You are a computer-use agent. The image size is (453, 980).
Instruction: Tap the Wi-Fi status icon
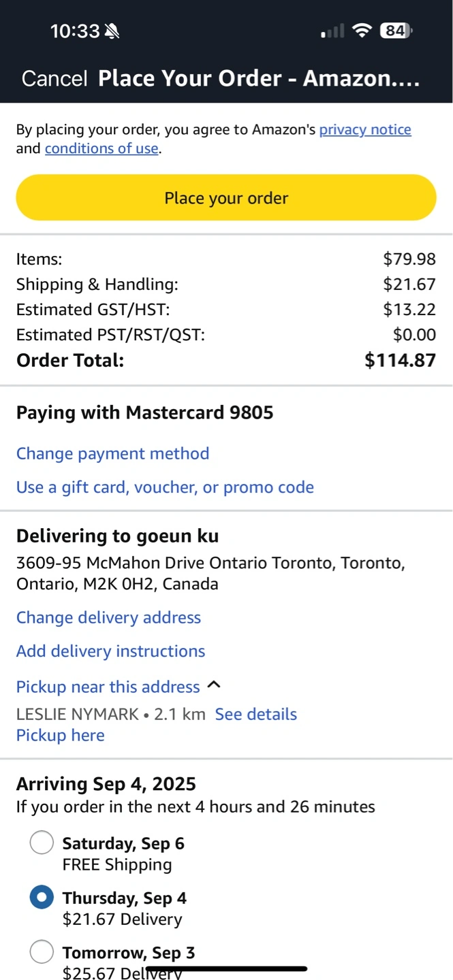click(x=363, y=31)
